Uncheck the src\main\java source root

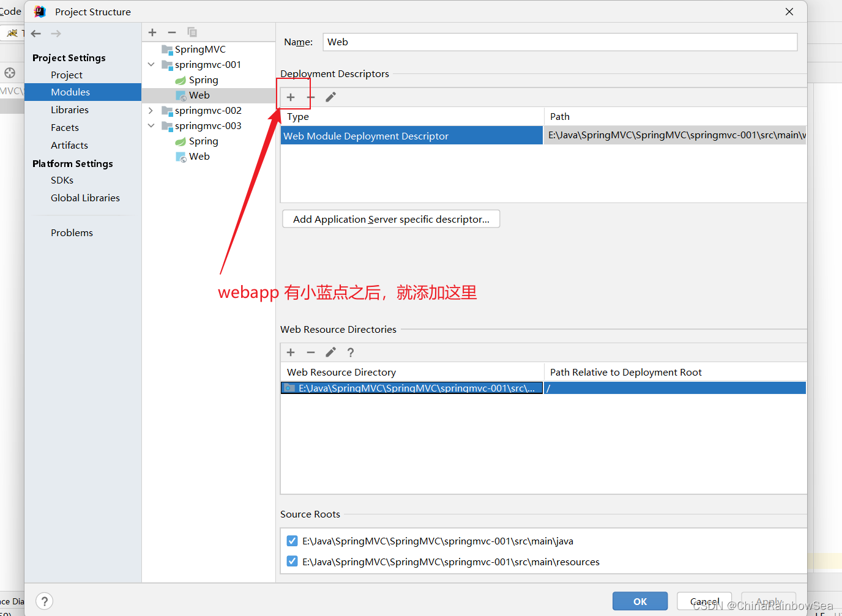tap(292, 541)
